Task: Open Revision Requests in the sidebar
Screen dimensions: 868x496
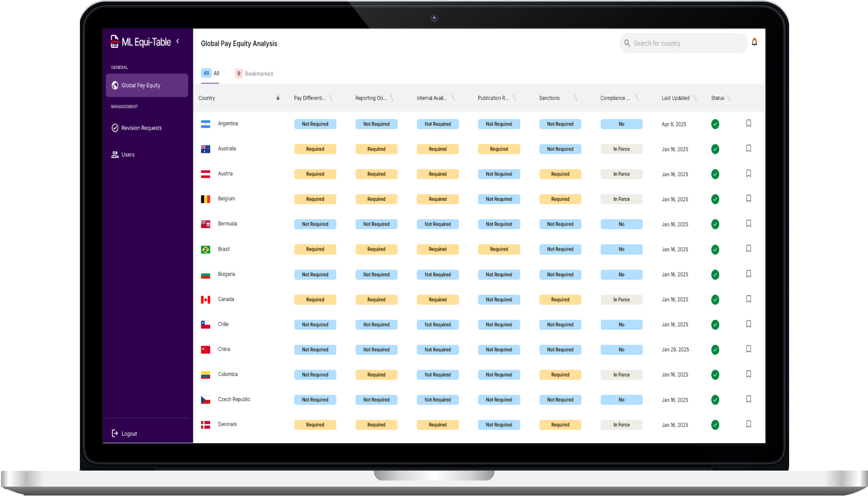Action: pyautogui.click(x=141, y=128)
